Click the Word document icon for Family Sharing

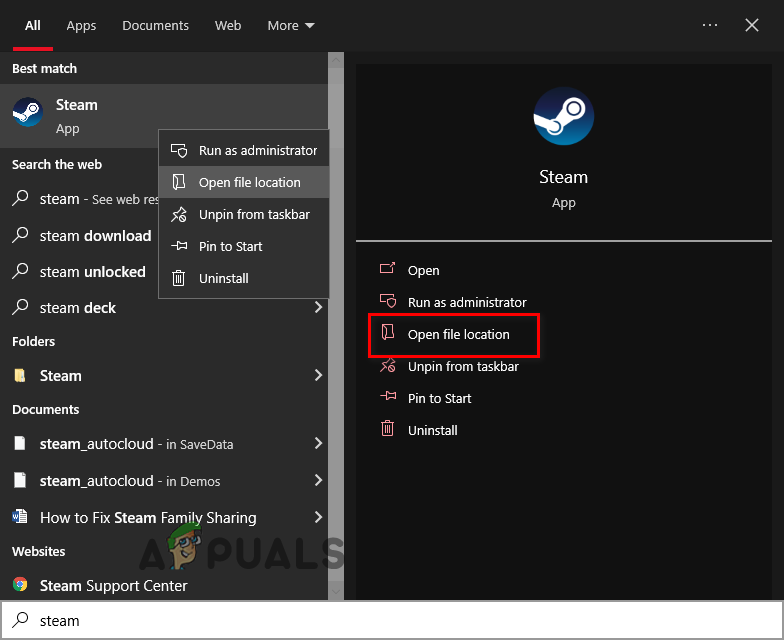pyautogui.click(x=20, y=516)
